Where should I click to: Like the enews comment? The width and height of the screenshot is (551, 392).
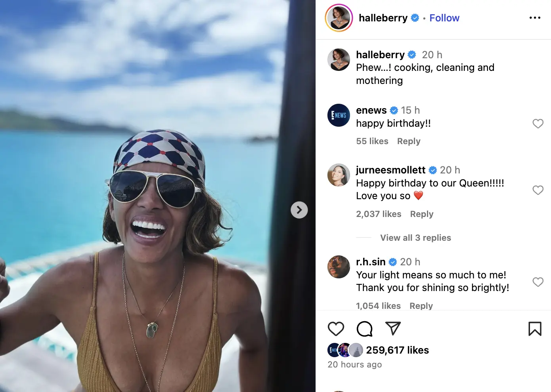(538, 124)
